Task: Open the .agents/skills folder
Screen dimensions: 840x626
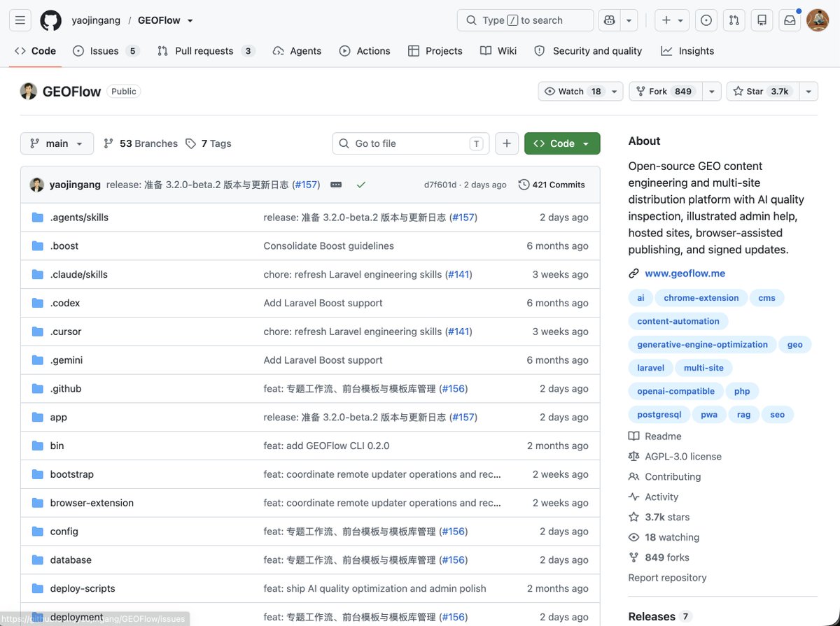Action: pyautogui.click(x=79, y=218)
